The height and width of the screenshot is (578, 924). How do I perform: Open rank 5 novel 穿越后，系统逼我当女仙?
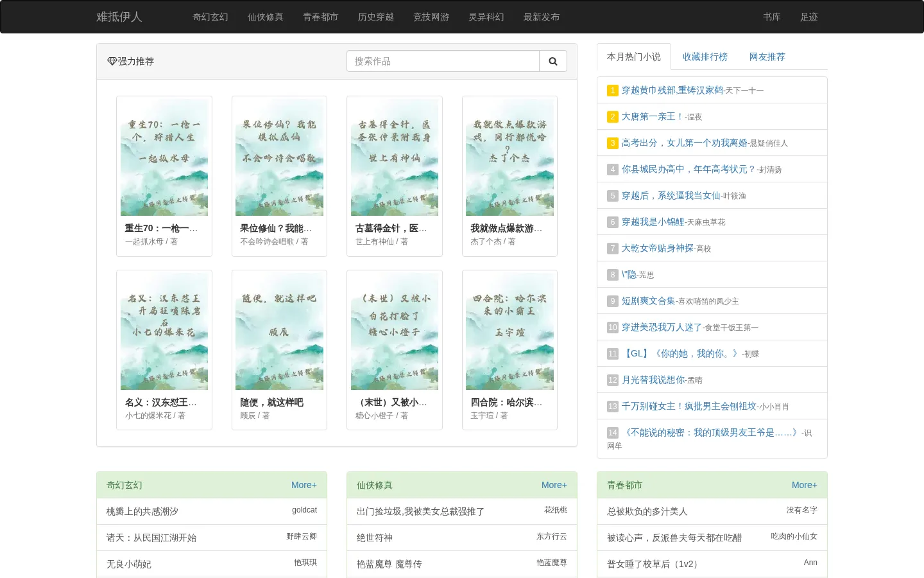point(671,195)
